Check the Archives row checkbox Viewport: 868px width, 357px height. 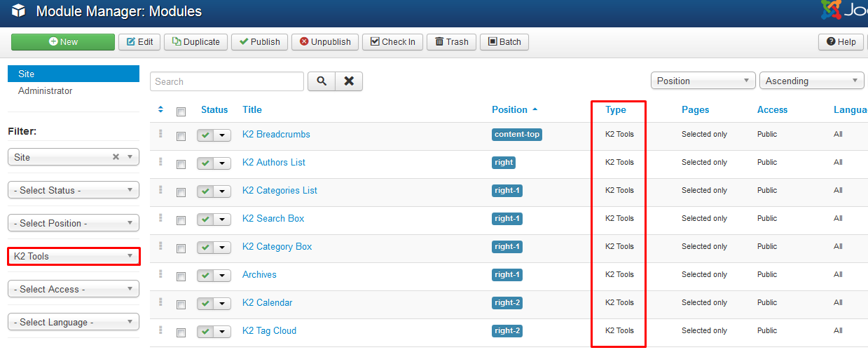pyautogui.click(x=181, y=276)
